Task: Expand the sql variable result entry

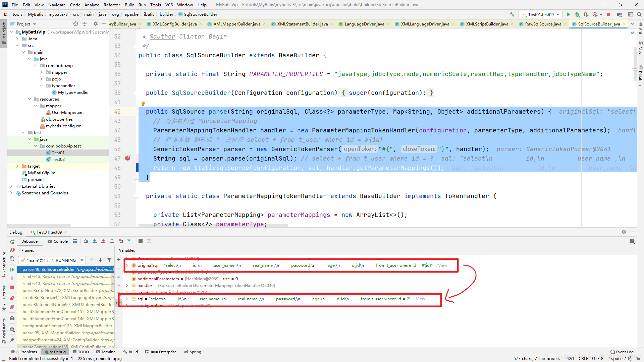Action: [127, 299]
